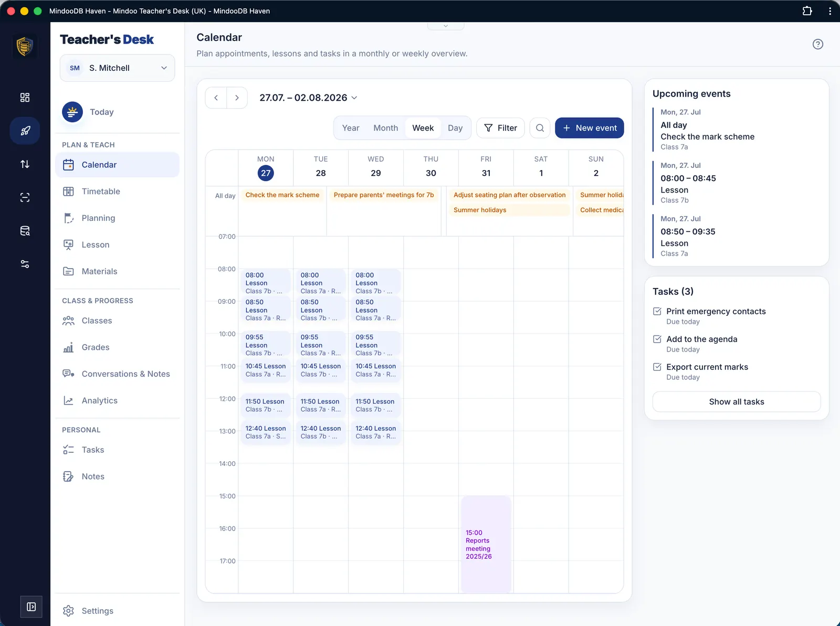
Task: Expand the S. Mitchell account dropdown
Action: click(117, 68)
